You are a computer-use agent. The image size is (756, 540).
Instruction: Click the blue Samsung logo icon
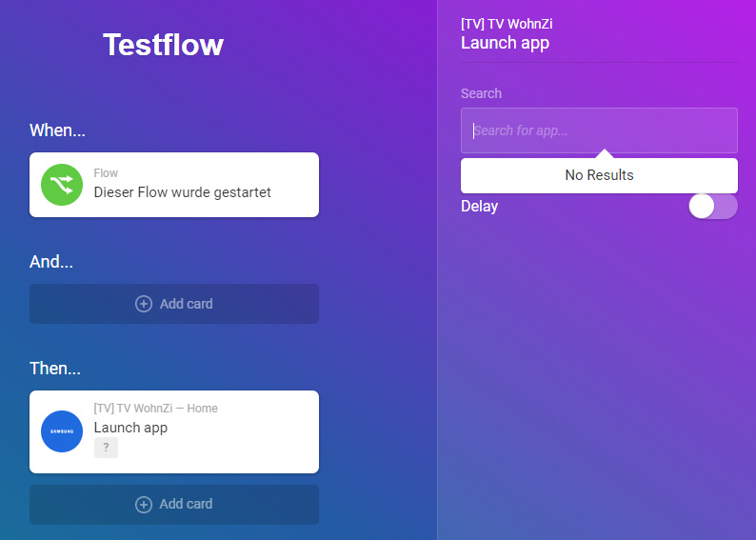[62, 431]
